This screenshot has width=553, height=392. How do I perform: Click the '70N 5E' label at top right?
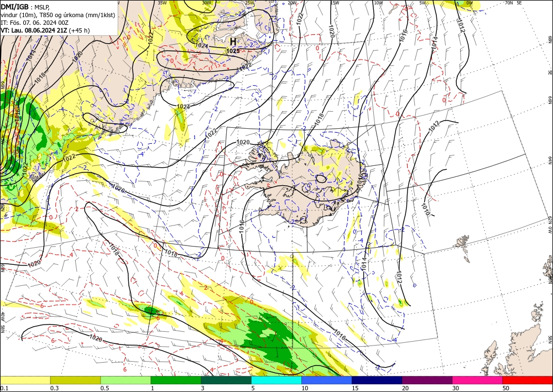tap(514, 3)
